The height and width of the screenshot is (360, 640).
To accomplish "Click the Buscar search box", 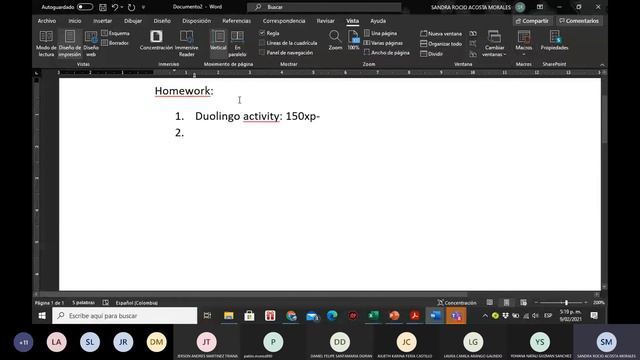I will [324, 7].
